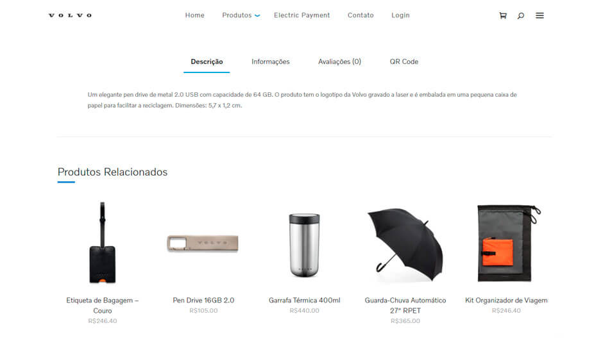The image size is (594, 364).
Task: Click the leather luggage tag product image
Action: click(102, 242)
